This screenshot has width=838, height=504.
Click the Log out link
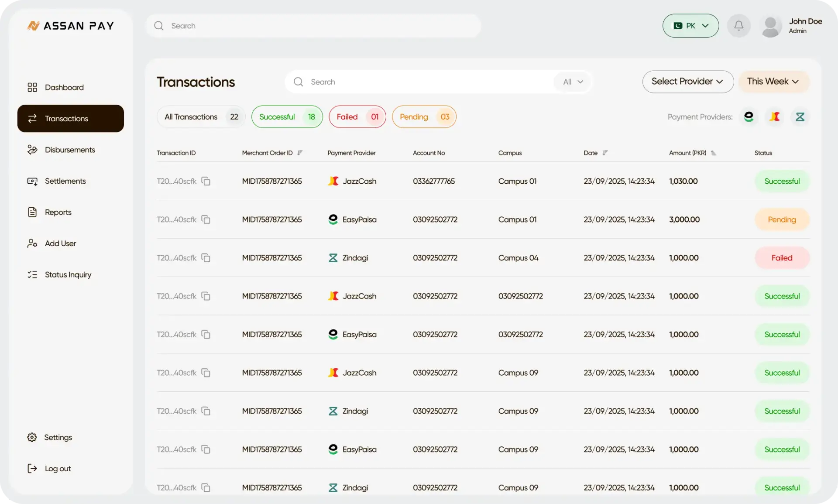point(57,469)
